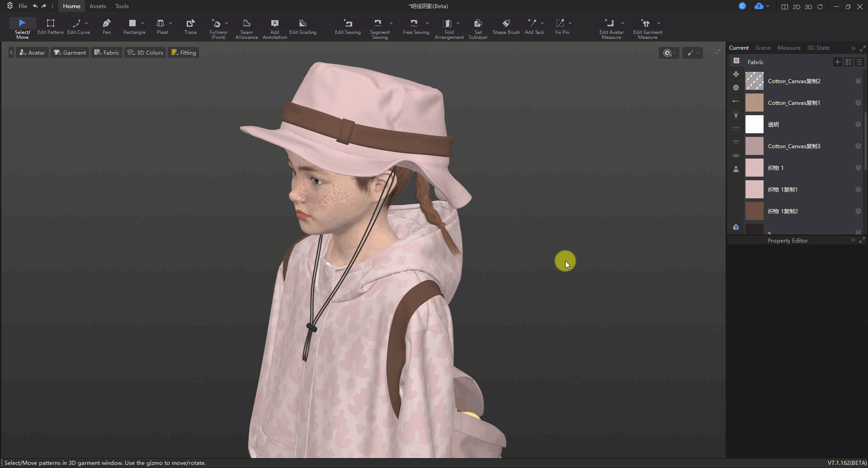Screen dimensions: 868x468
Task: Click the 3D Colors button
Action: pos(145,52)
